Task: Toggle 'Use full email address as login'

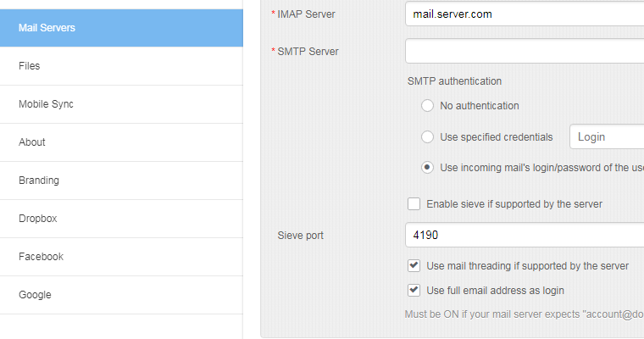Action: (414, 291)
